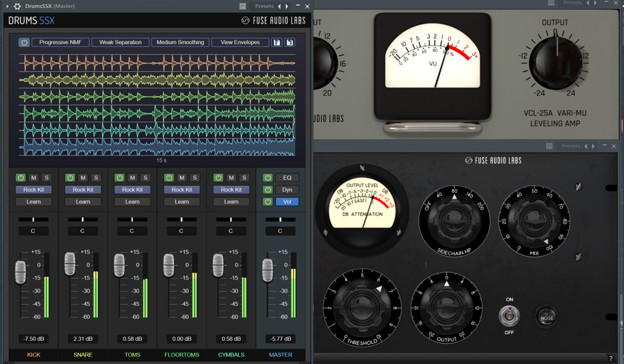Solo the KICK channel
624x364 pixels.
tap(46, 178)
